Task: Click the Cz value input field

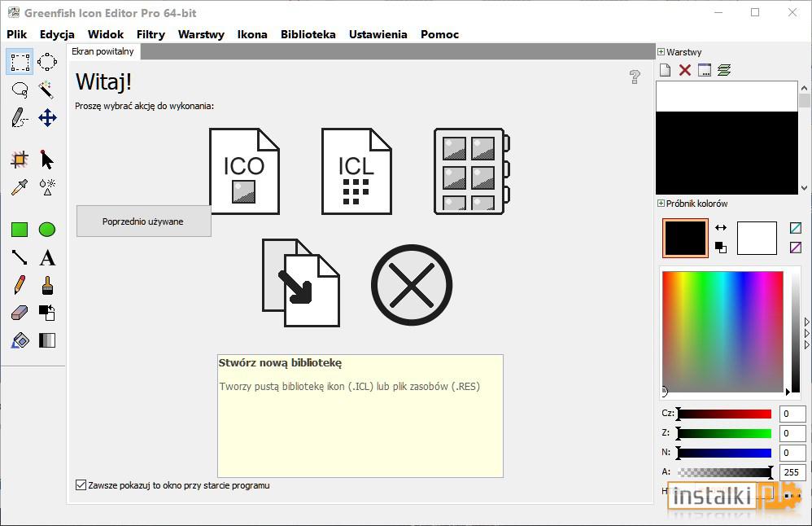Action: (792, 414)
